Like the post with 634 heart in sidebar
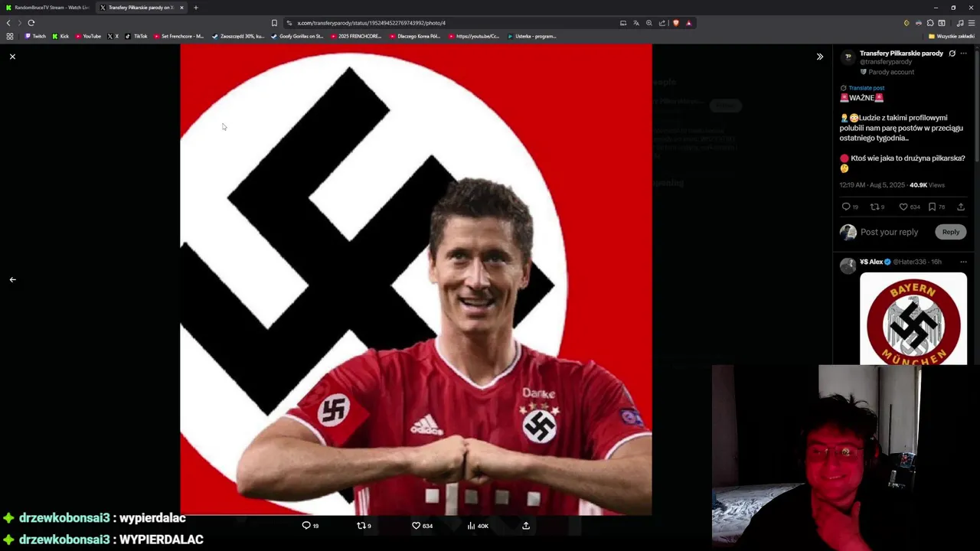 [x=903, y=207]
